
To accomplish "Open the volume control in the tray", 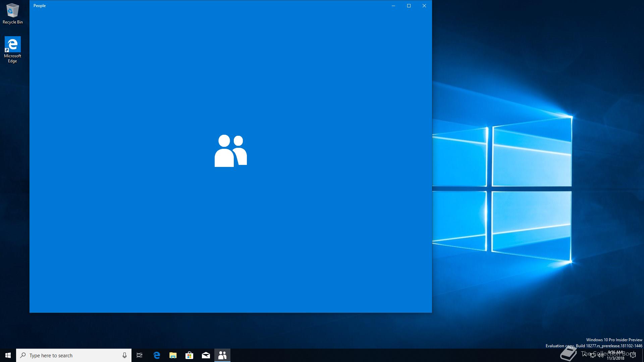I will (x=601, y=356).
